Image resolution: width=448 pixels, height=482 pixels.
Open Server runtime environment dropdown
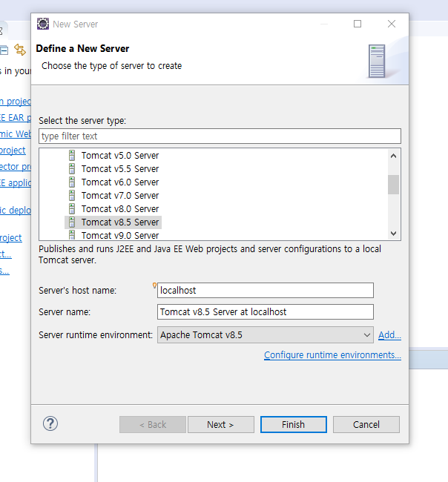click(x=266, y=334)
